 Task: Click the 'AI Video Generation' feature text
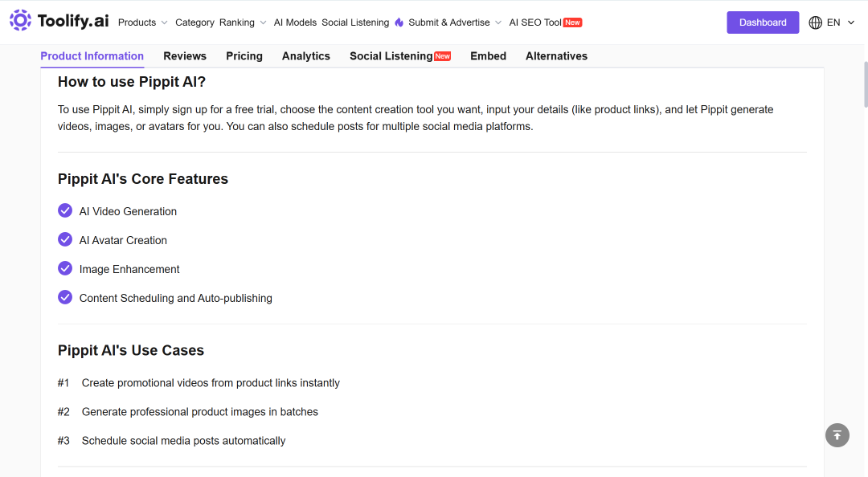(128, 211)
